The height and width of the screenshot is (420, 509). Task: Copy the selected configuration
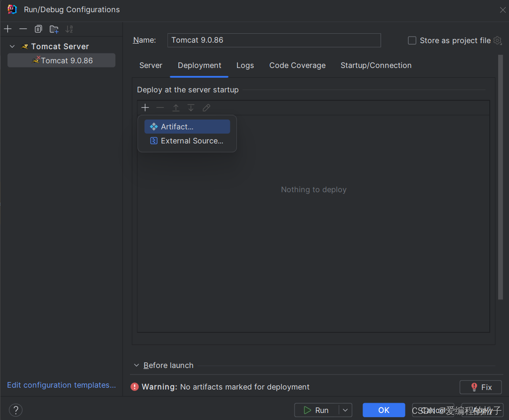point(38,29)
